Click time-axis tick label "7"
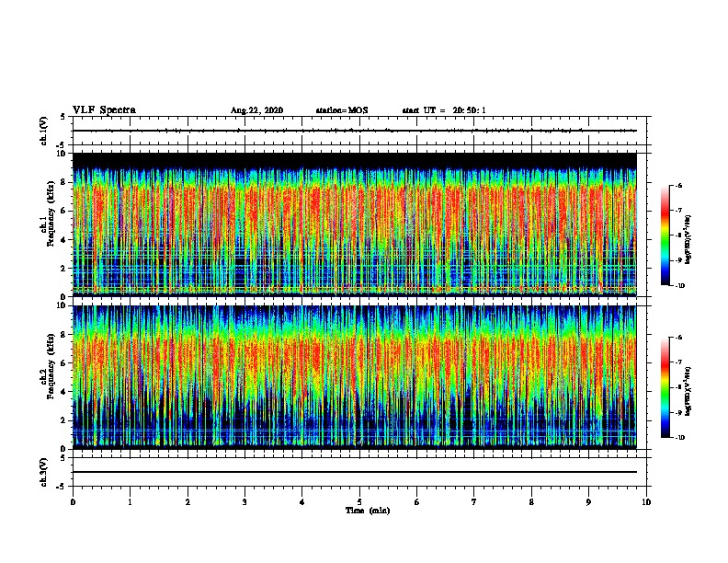 (x=474, y=502)
